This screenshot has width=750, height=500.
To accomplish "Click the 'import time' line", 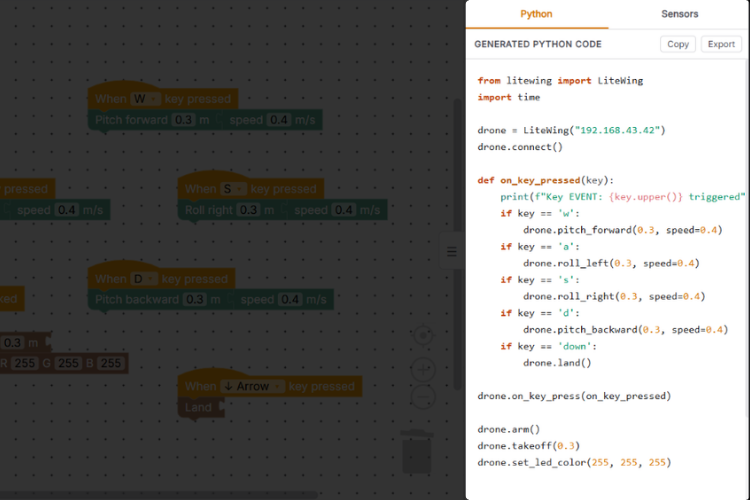I will point(508,97).
